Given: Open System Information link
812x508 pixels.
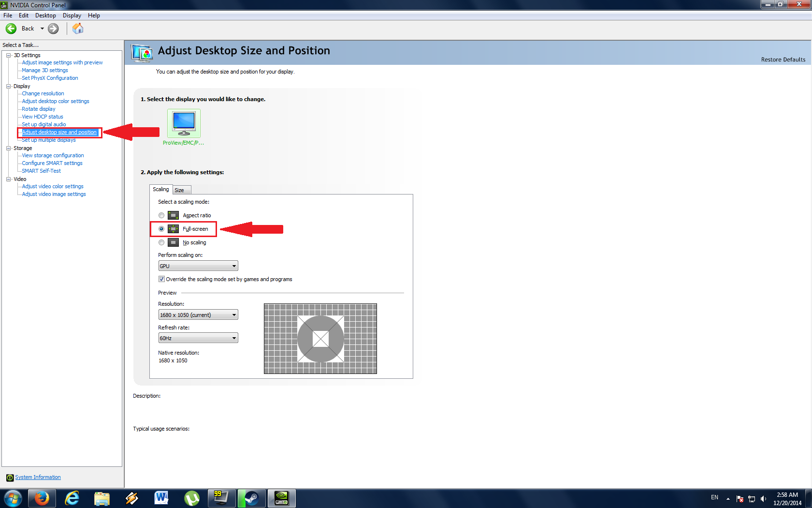Looking at the screenshot, I should (38, 478).
